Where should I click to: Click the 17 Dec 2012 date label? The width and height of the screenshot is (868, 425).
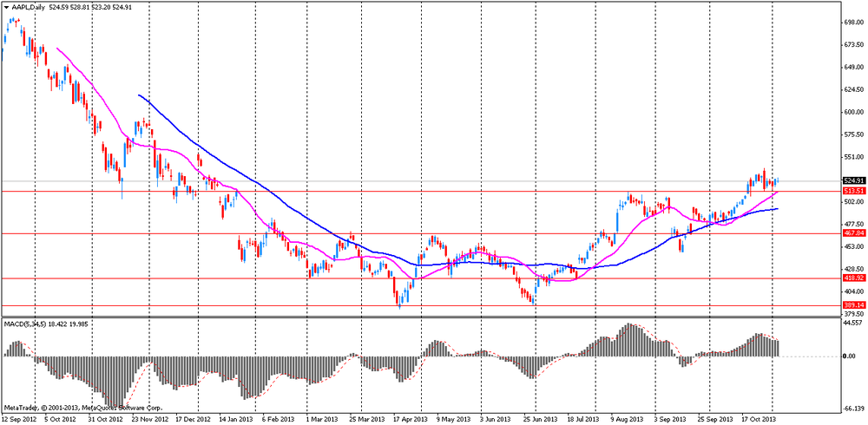pos(194,420)
